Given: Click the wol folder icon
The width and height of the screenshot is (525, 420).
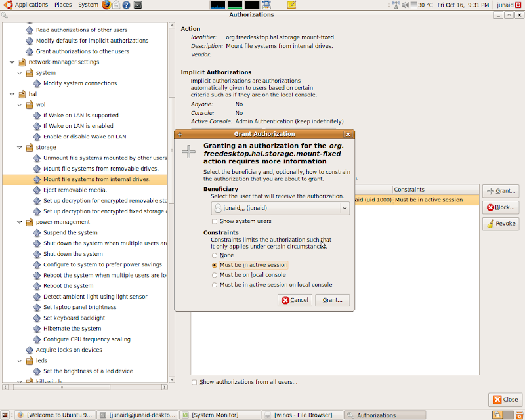Looking at the screenshot, I should point(30,105).
